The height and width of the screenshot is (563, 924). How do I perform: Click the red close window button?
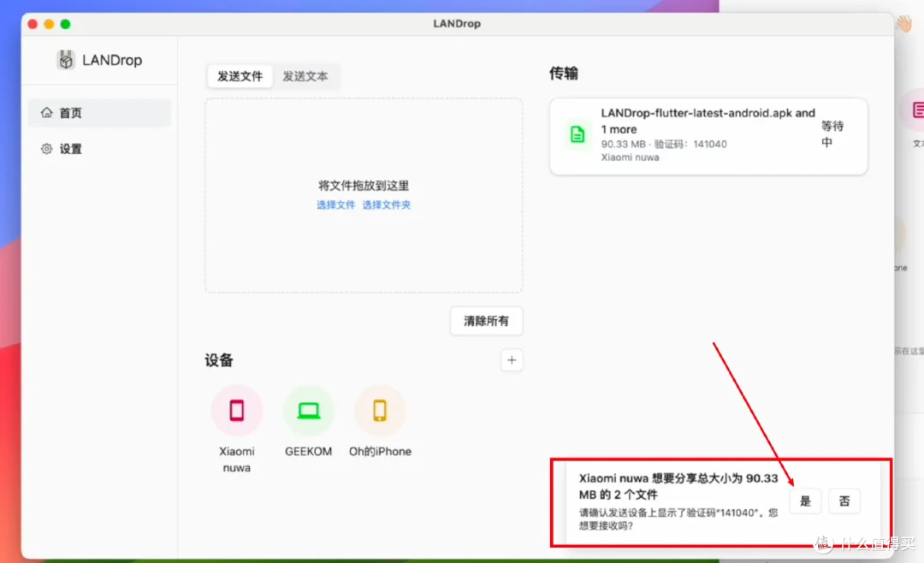33,24
